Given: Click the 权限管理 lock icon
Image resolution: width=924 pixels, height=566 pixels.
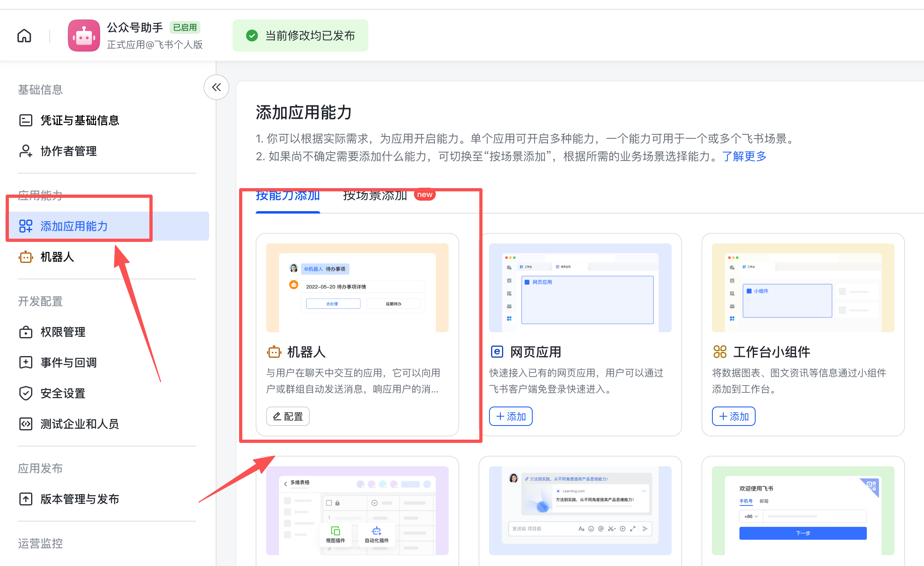Looking at the screenshot, I should pos(26,332).
